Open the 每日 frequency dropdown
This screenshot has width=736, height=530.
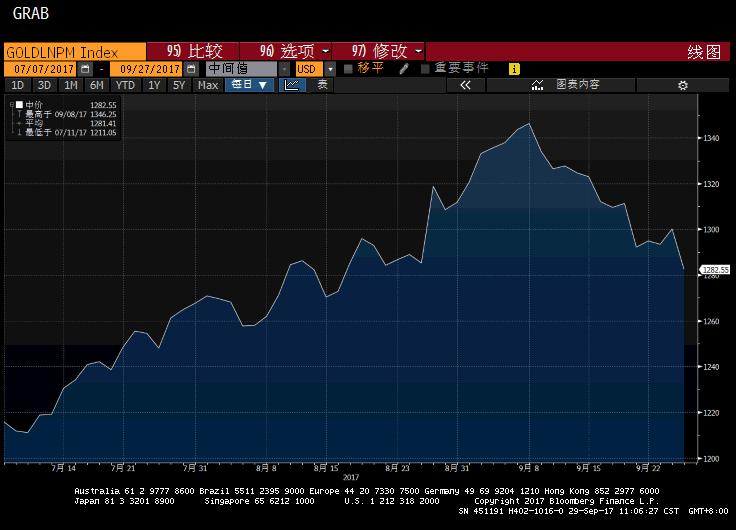(250, 85)
